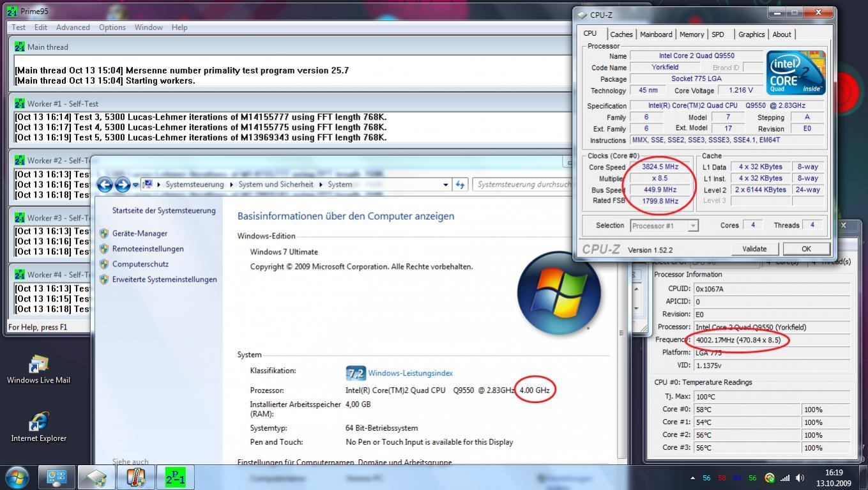Viewport: 868px width, 490px height.
Task: Click forward arrow in Systemsteuerung window
Action: (122, 185)
